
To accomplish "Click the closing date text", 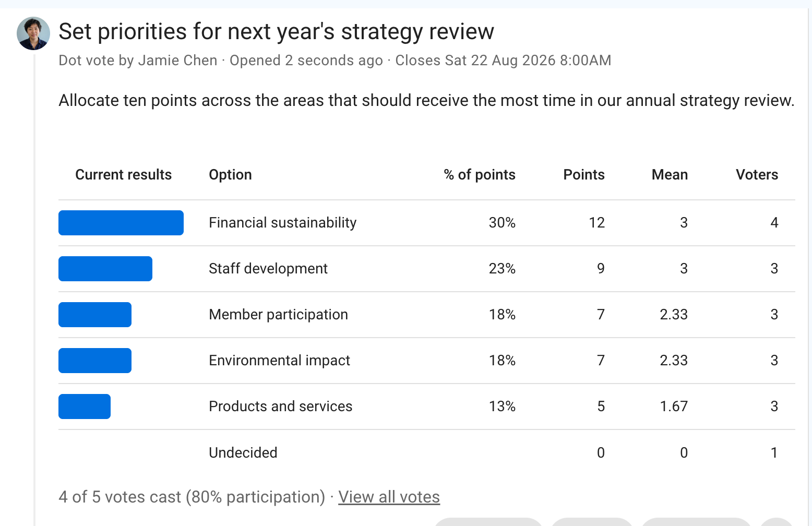I will [x=503, y=61].
